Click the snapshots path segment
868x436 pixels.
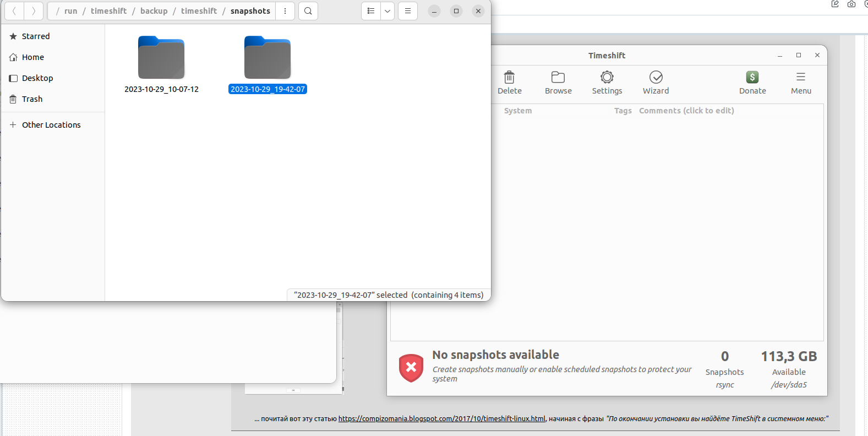250,11
